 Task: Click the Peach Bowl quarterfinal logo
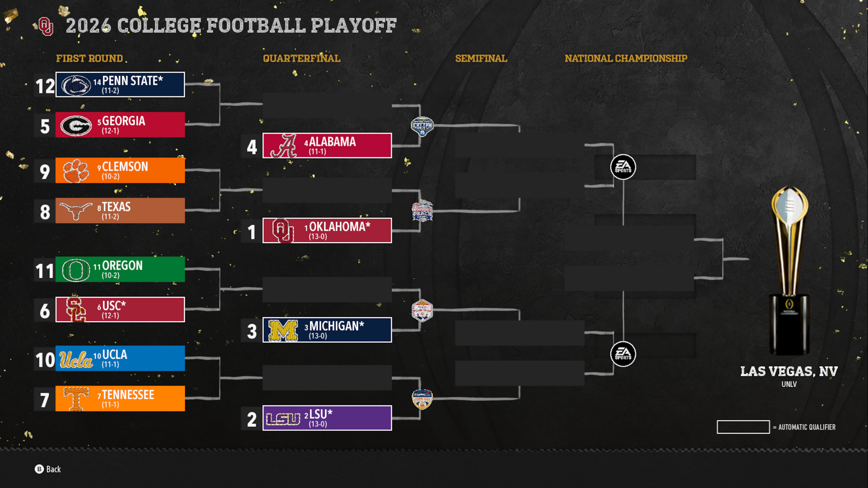[x=422, y=211]
